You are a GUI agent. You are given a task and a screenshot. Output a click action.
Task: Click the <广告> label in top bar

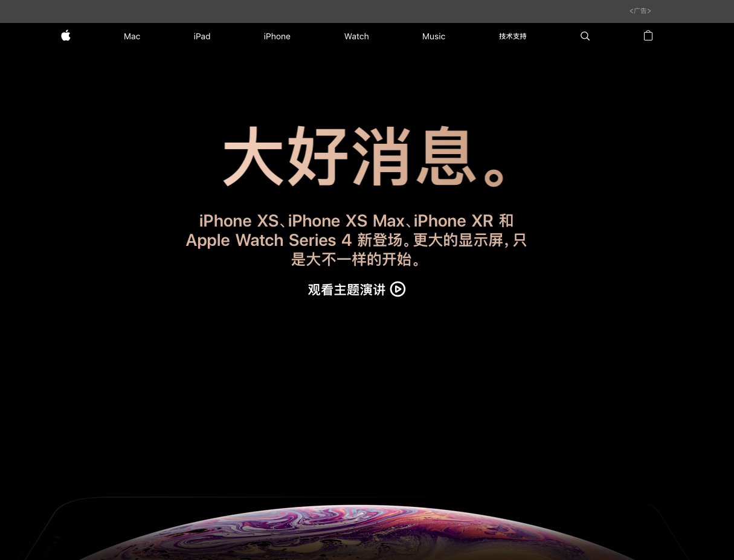click(640, 11)
